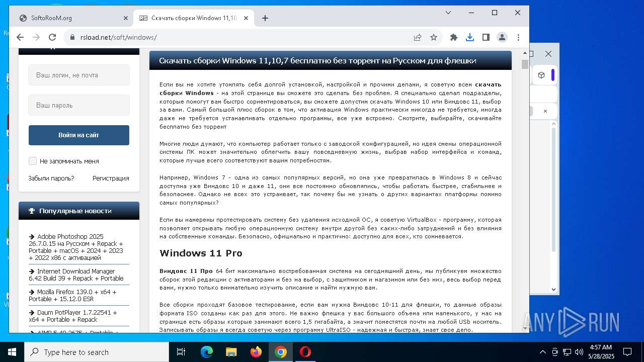Launch Opera from the taskbar
Viewport: 644px width, 362px height.
pos(305,352)
